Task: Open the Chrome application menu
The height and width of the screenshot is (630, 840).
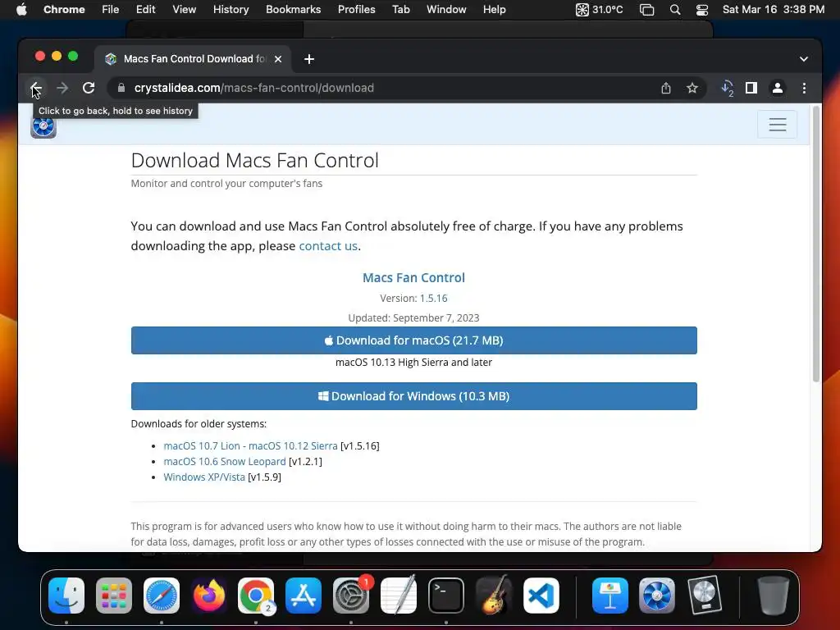Action: (64, 10)
